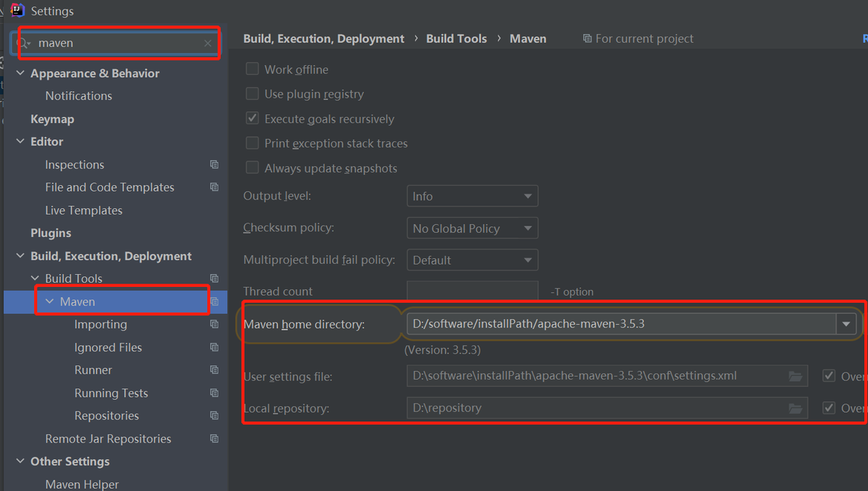The image size is (868, 491).
Task: Click the project-level icon beside Ignored Files
Action: click(214, 347)
